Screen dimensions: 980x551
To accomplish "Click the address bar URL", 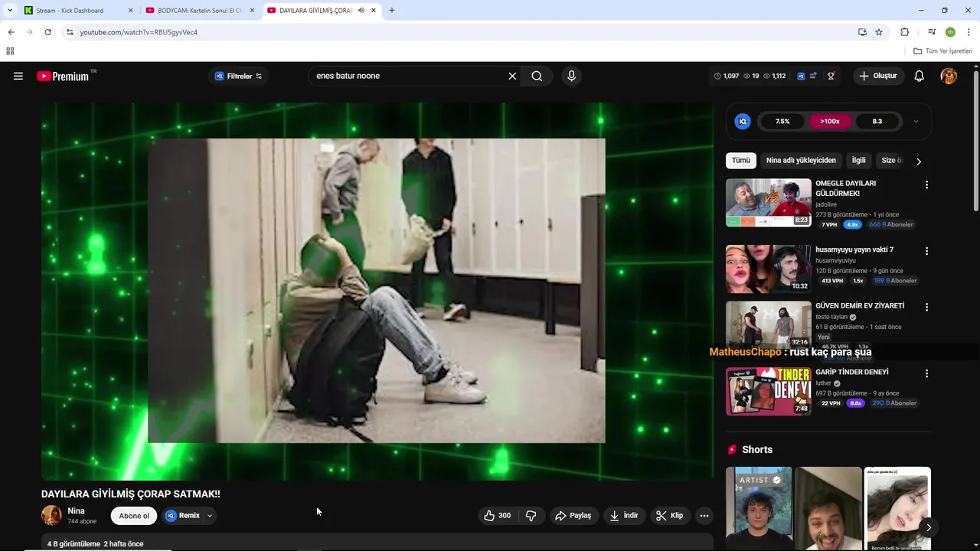I will coord(139,32).
